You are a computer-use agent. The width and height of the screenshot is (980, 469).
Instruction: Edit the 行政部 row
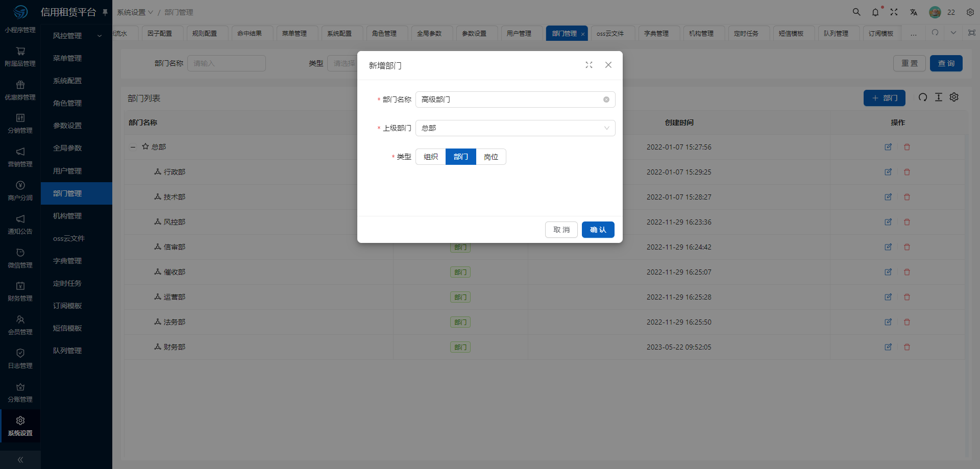[888, 172]
